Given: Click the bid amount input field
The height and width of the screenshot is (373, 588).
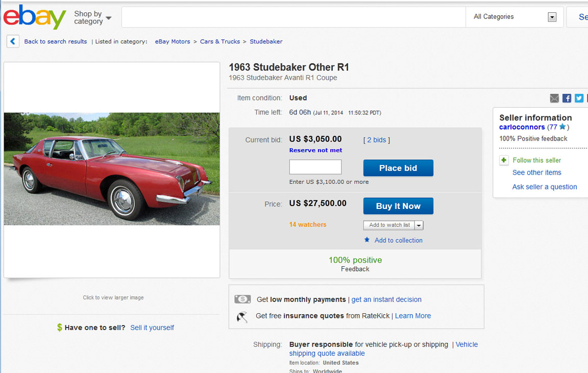Looking at the screenshot, I should click(315, 167).
